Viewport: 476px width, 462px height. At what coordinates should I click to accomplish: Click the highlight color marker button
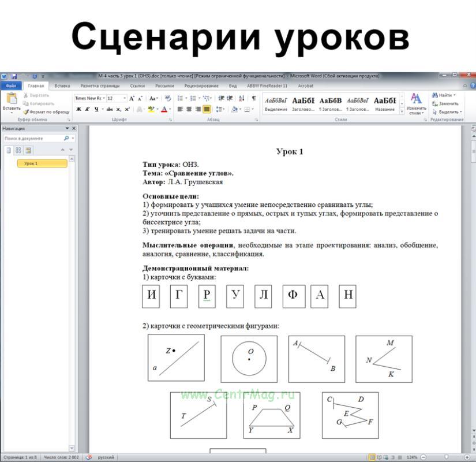point(151,109)
